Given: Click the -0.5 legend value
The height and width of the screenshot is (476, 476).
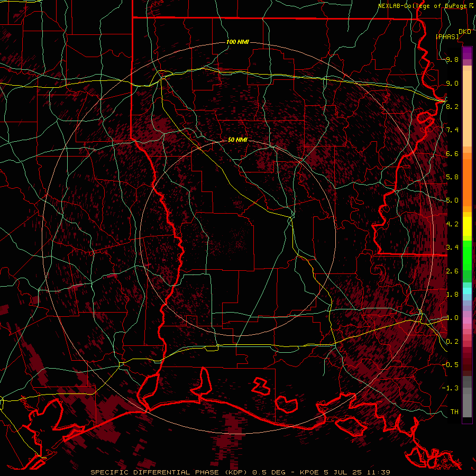Looking at the screenshot, I should (451, 365).
